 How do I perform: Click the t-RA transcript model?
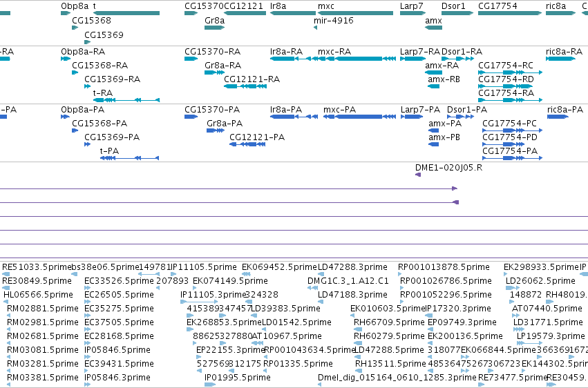click(126, 100)
